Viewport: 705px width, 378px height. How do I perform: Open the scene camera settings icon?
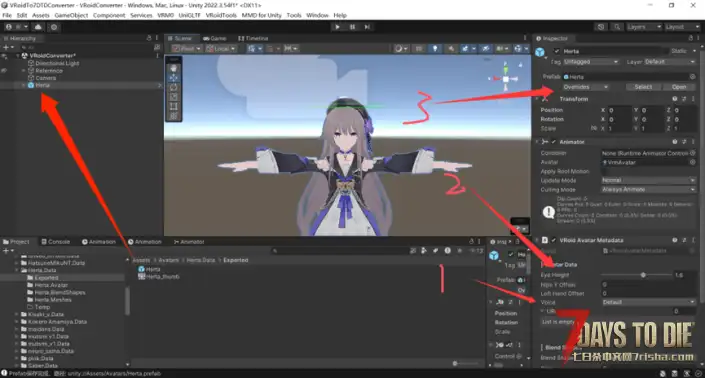502,49
